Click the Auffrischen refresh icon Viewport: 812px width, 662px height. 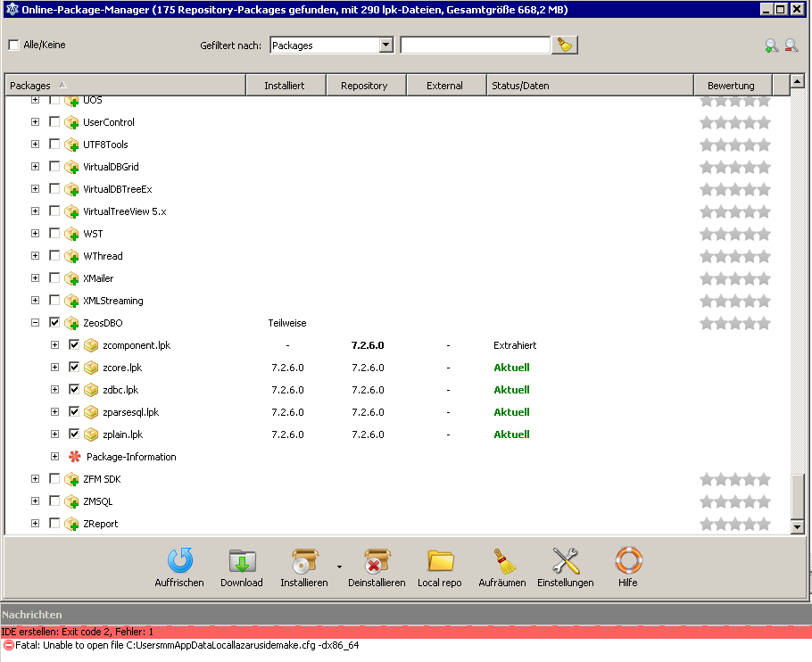pos(179,561)
